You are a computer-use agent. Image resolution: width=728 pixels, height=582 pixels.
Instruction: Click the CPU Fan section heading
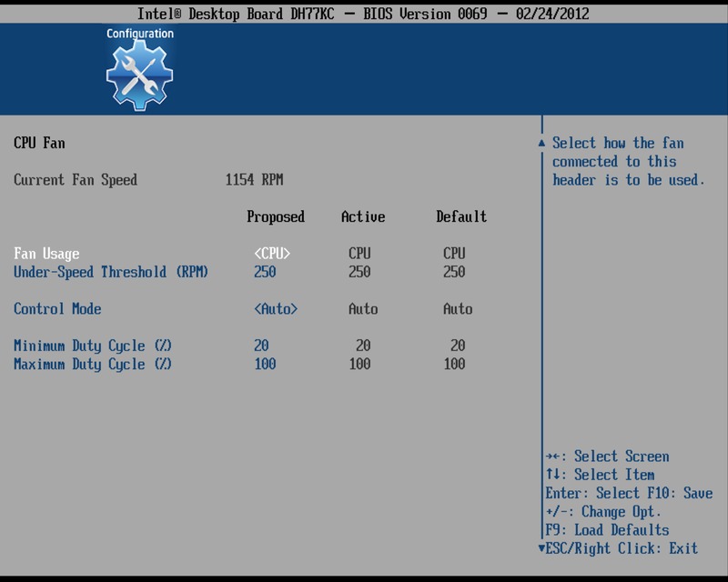click(39, 143)
